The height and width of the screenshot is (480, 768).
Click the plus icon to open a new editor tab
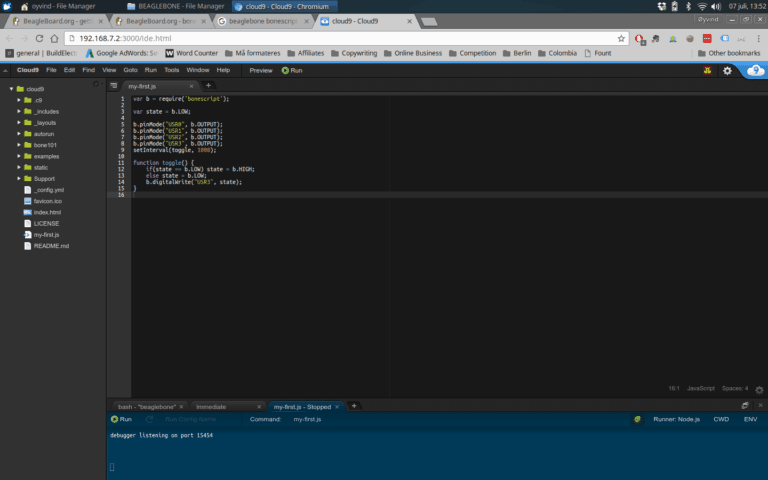click(x=208, y=86)
